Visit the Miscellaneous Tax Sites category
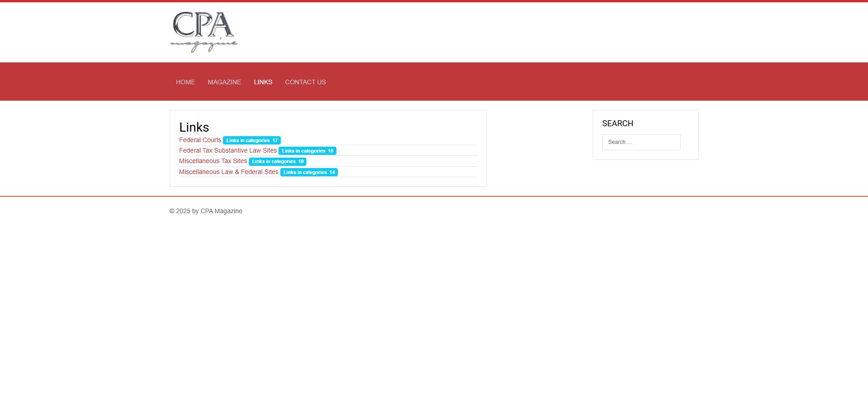868x415 pixels. click(x=213, y=161)
